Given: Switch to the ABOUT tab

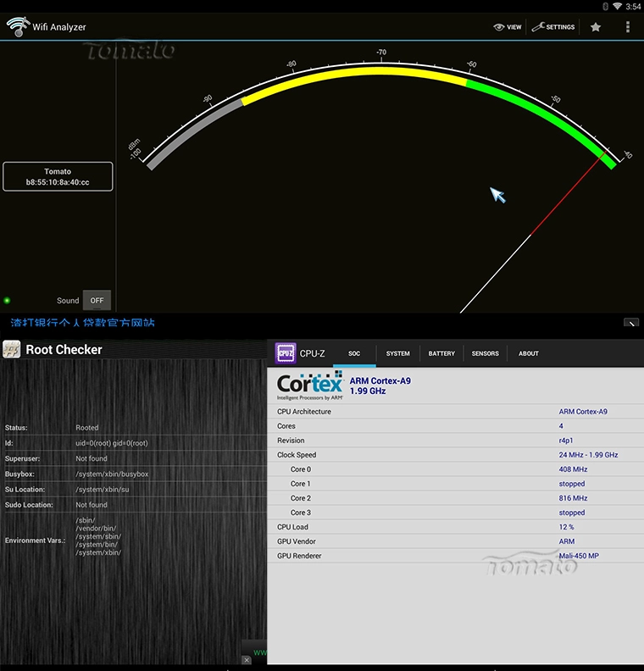Looking at the screenshot, I should click(x=529, y=353).
